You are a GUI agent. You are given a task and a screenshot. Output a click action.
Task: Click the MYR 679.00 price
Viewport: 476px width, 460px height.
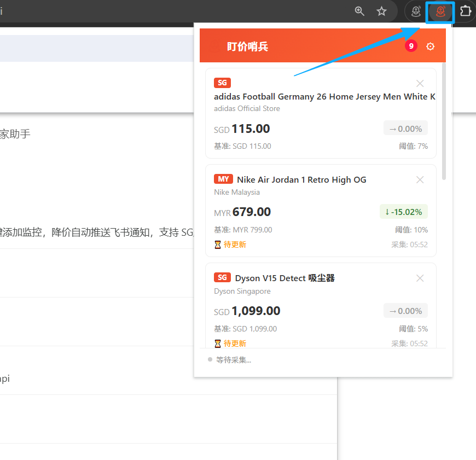pyautogui.click(x=242, y=212)
